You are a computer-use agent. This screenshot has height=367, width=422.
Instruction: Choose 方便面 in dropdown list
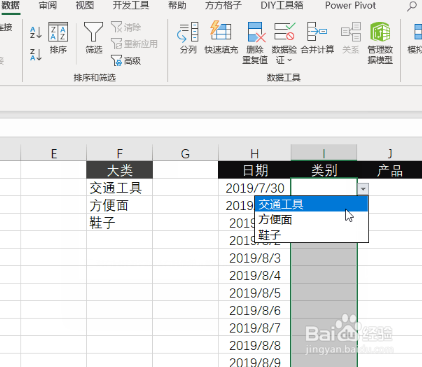point(311,219)
